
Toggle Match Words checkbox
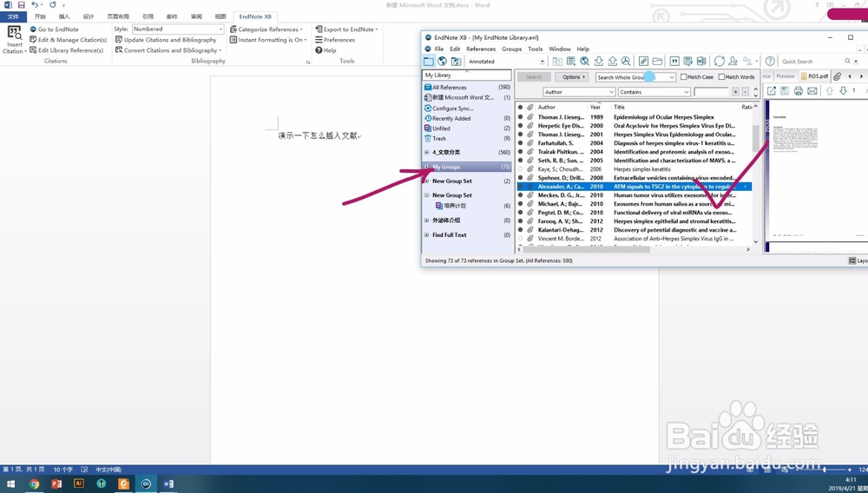pyautogui.click(x=721, y=77)
